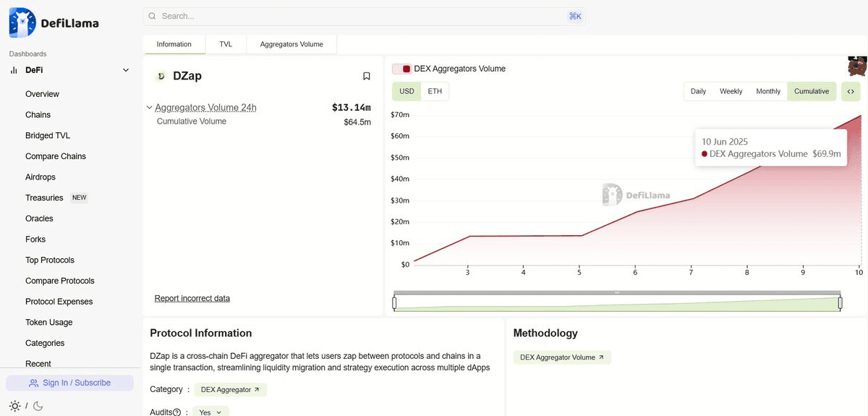
Task: Click the Sign In user icon
Action: pos(33,383)
